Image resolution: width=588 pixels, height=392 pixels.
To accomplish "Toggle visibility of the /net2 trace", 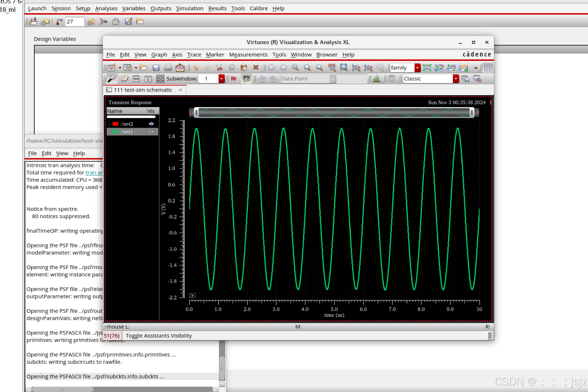I will click(x=151, y=124).
